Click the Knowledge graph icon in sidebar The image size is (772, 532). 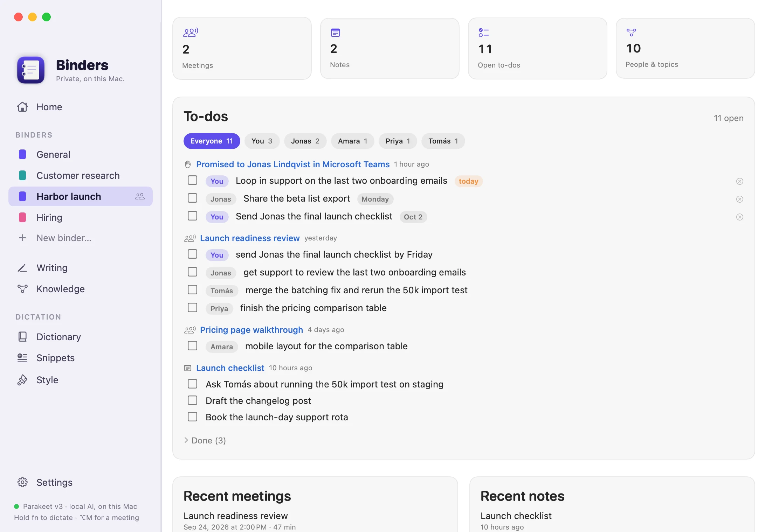(22, 289)
